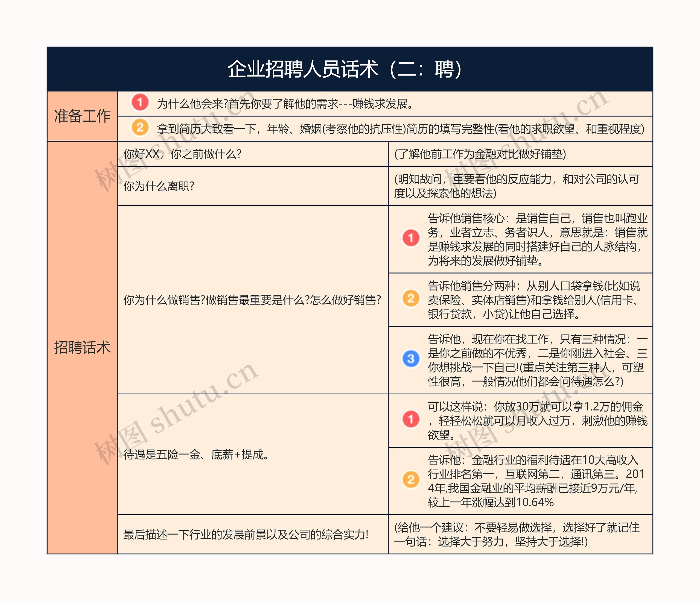
Task: Select the 招聘话术 category cell
Action: coord(82,347)
